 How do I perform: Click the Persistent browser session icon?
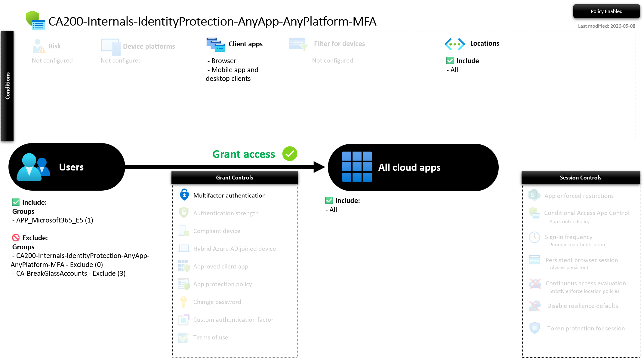click(x=535, y=260)
